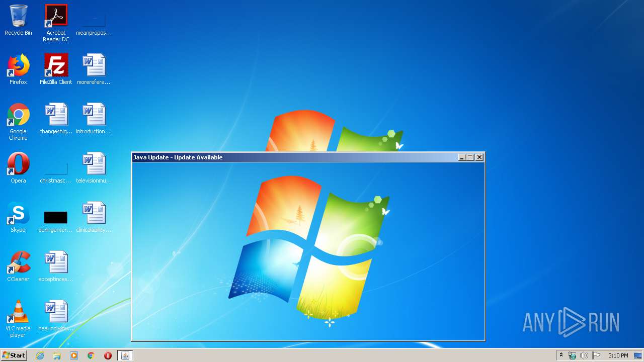Screen dimensions: 644x362
Task: Select the morerefere Word document
Action: (94, 69)
